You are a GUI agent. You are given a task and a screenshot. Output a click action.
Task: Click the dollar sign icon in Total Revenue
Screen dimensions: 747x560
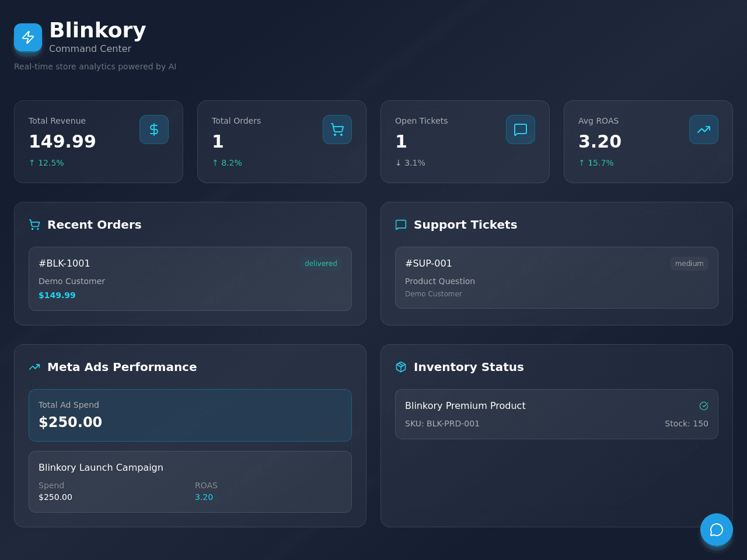154,129
